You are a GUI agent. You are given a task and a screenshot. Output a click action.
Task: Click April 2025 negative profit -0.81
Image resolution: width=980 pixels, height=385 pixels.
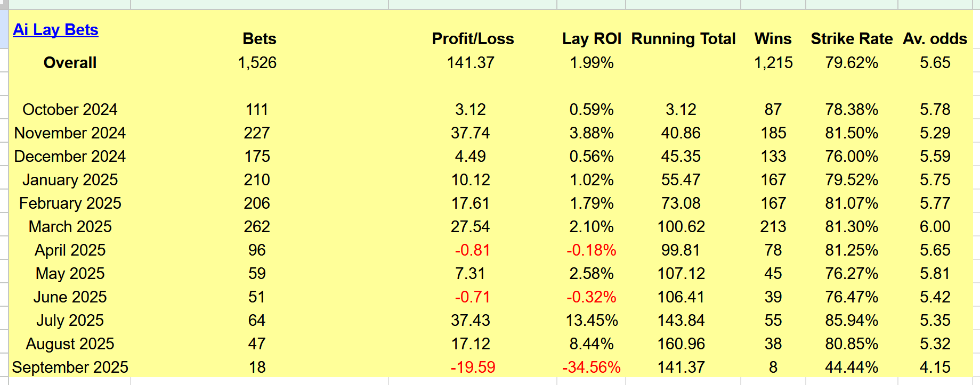[x=472, y=250]
